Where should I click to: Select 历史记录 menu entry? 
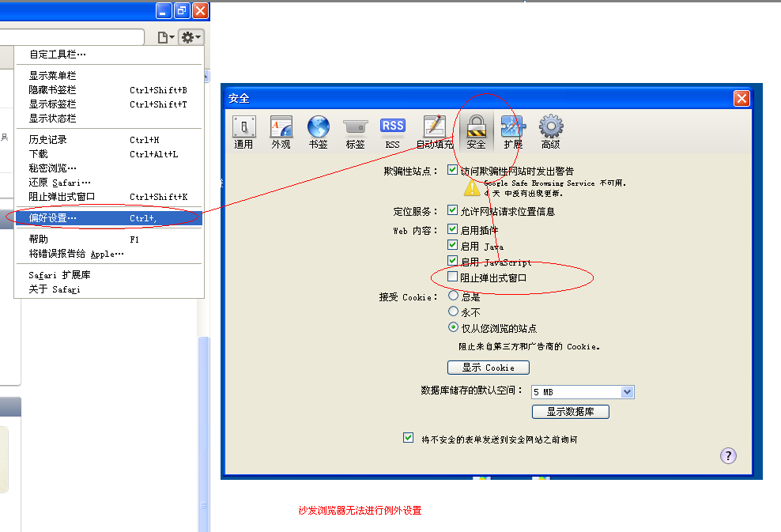pyautogui.click(x=48, y=140)
